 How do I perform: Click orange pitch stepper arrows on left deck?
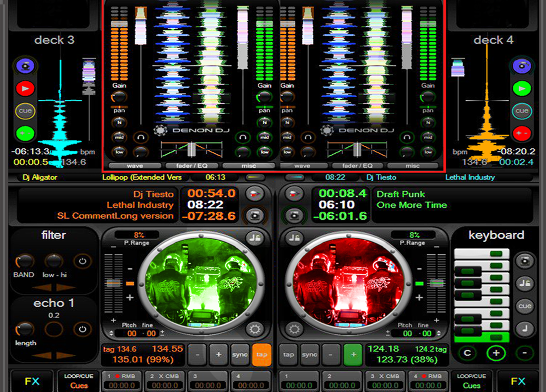click(x=111, y=333)
